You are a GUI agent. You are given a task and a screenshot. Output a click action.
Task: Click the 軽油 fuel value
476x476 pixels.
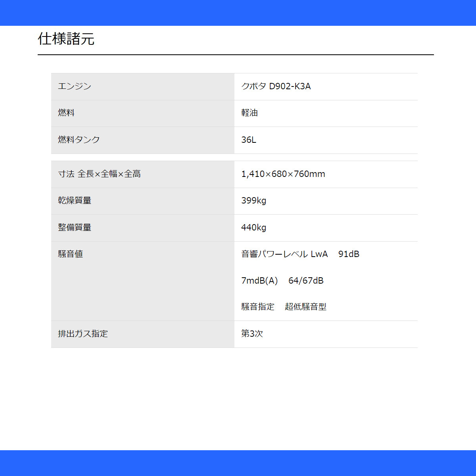[250, 113]
